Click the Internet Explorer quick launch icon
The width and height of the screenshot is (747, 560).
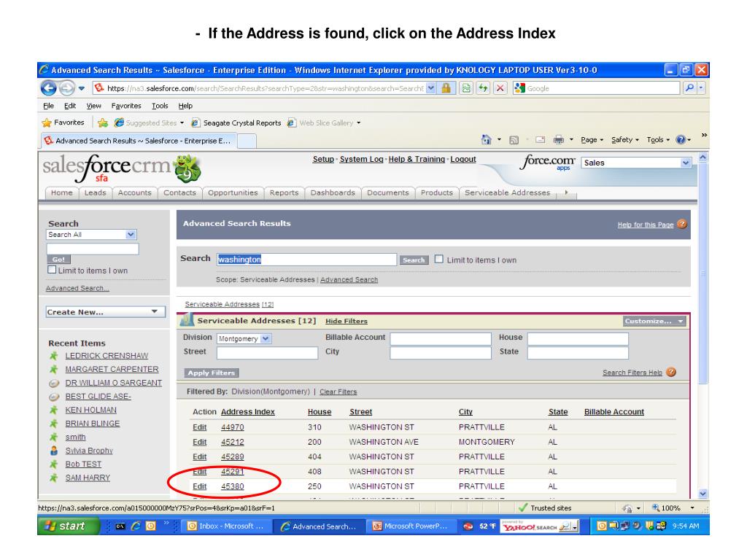pyautogui.click(x=136, y=526)
